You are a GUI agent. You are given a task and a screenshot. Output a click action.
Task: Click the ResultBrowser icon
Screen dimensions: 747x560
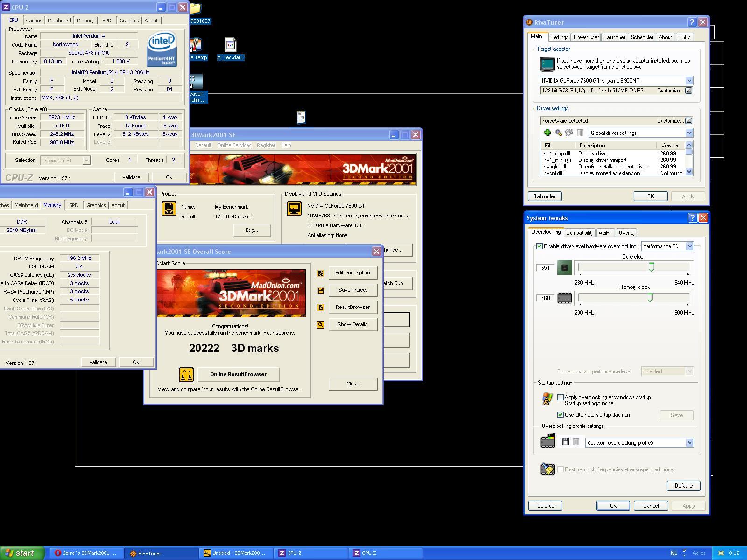point(321,308)
